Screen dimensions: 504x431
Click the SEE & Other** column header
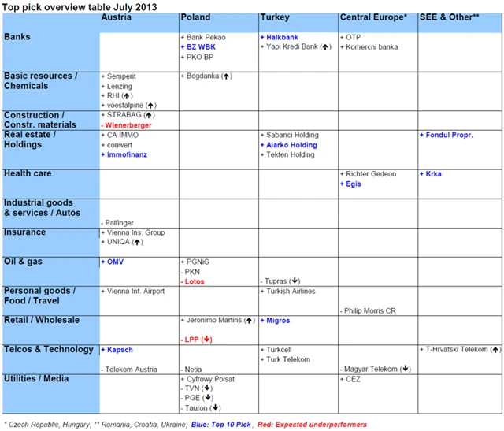(450, 17)
